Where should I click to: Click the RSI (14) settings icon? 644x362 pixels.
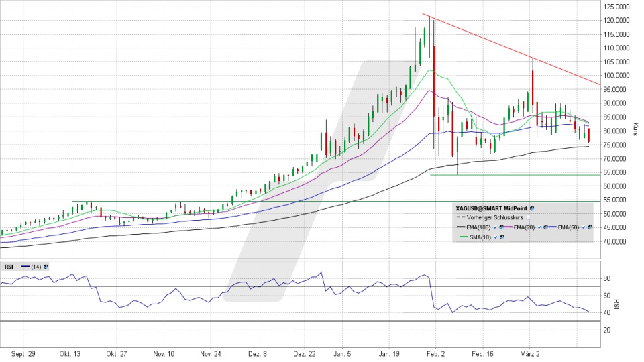[46, 266]
